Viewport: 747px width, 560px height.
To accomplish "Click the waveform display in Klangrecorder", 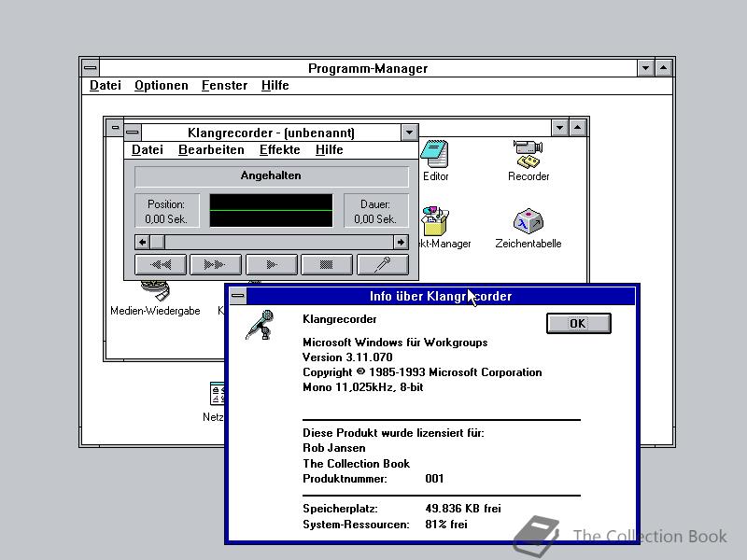I will point(271,210).
